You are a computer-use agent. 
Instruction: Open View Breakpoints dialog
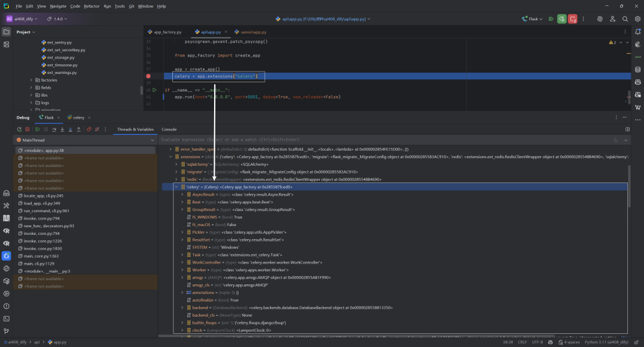(89, 129)
